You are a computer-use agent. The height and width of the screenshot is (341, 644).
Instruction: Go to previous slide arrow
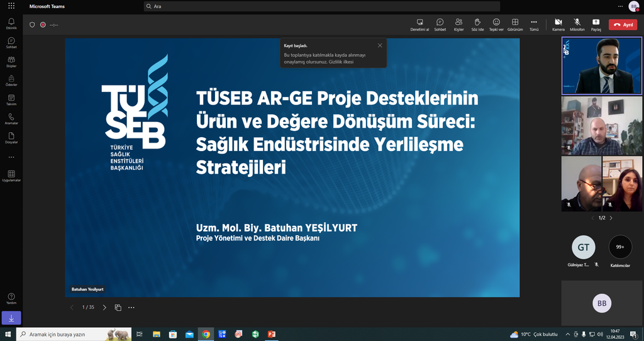click(x=72, y=307)
